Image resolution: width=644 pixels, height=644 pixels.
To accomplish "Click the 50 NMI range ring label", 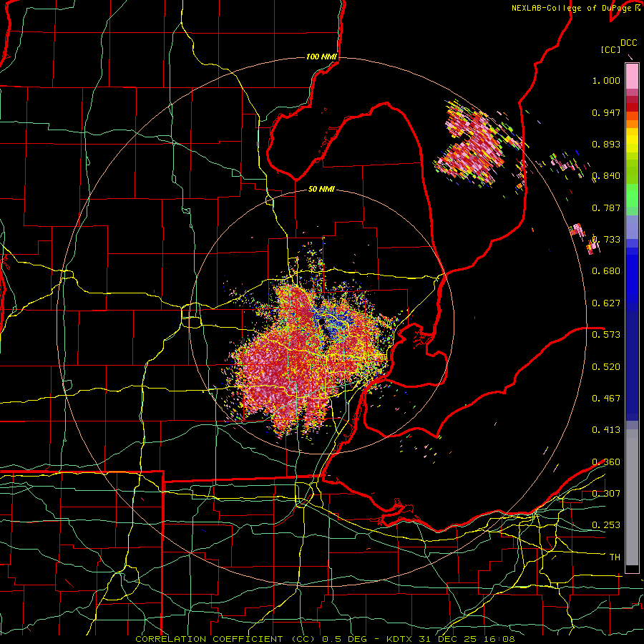I will (x=321, y=189).
